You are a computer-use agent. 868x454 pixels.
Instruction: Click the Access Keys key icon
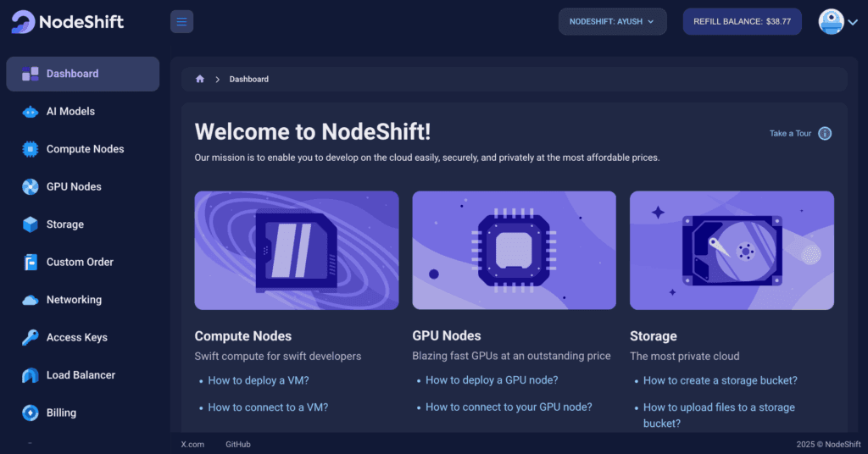[31, 337]
